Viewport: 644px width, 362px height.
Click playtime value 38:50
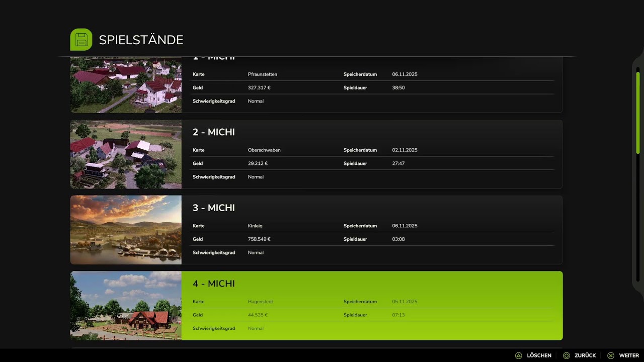click(x=398, y=88)
